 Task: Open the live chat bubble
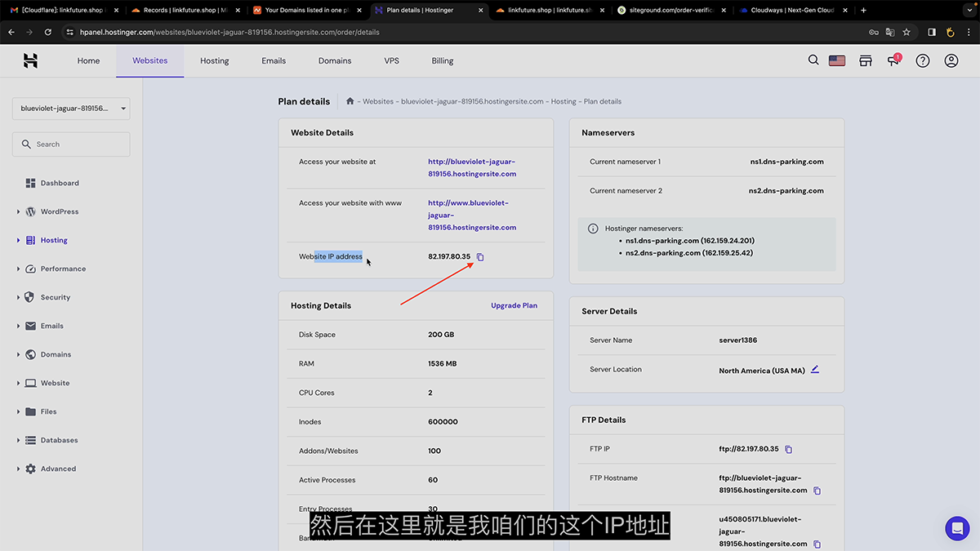(x=957, y=528)
